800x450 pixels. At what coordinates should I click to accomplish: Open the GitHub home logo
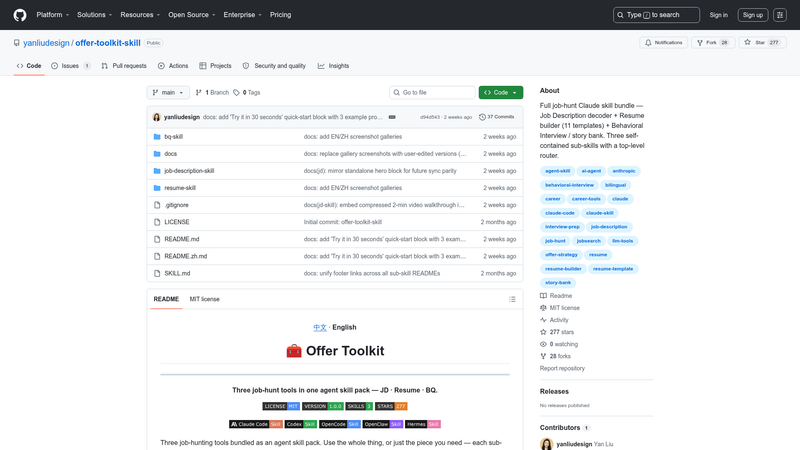point(20,15)
